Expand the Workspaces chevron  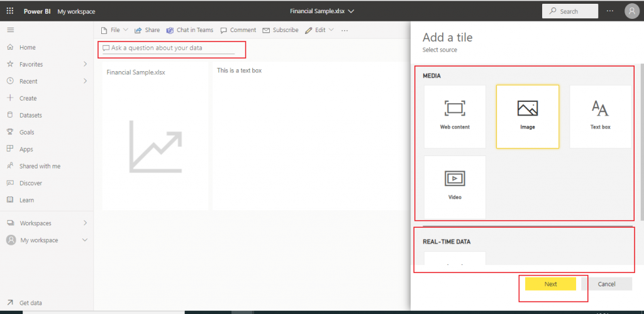tap(85, 223)
